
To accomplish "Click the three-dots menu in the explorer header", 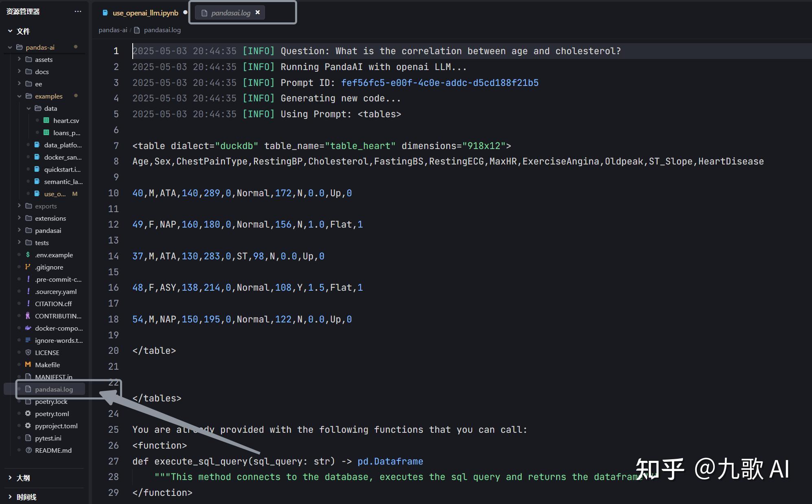I will point(78,11).
